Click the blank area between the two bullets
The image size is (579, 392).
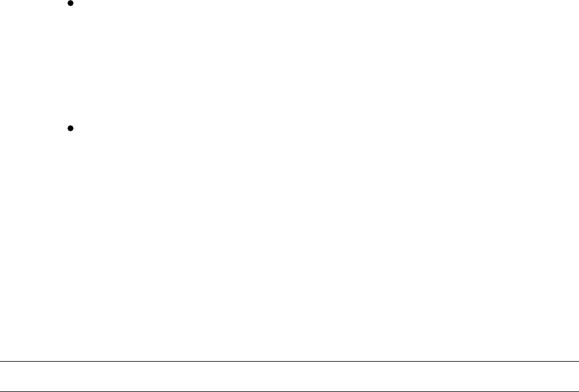[289, 66]
